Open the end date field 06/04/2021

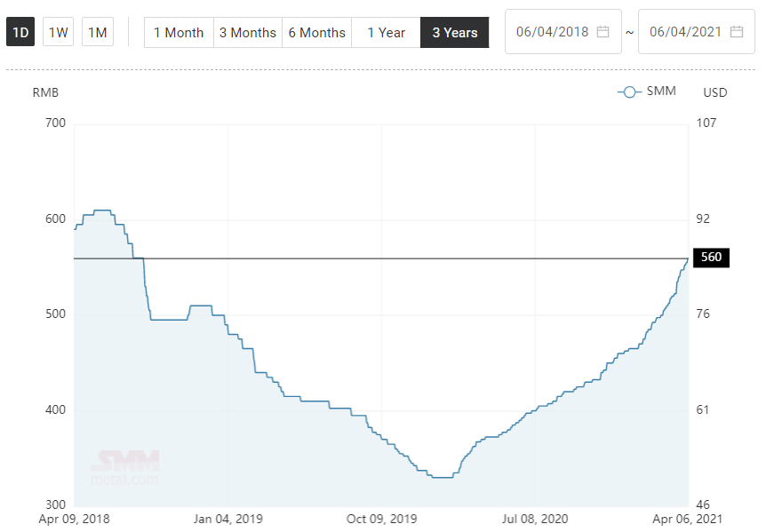pos(696,32)
